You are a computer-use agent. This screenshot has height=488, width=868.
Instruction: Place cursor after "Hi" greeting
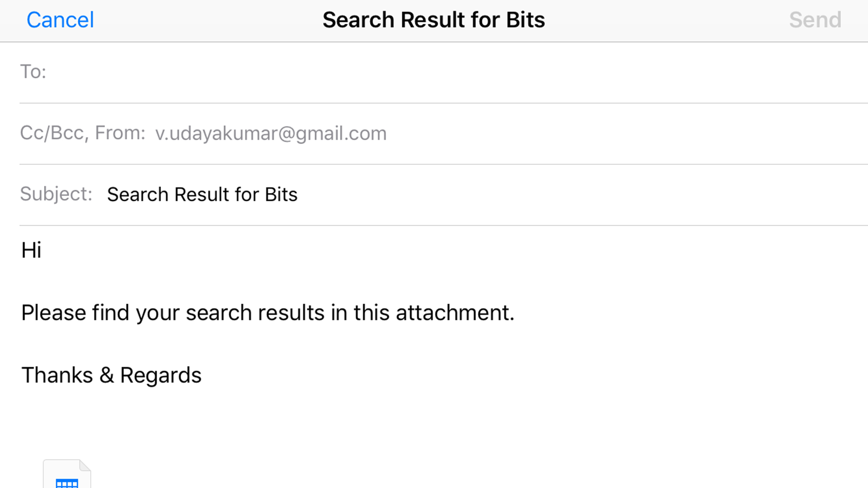click(42, 250)
